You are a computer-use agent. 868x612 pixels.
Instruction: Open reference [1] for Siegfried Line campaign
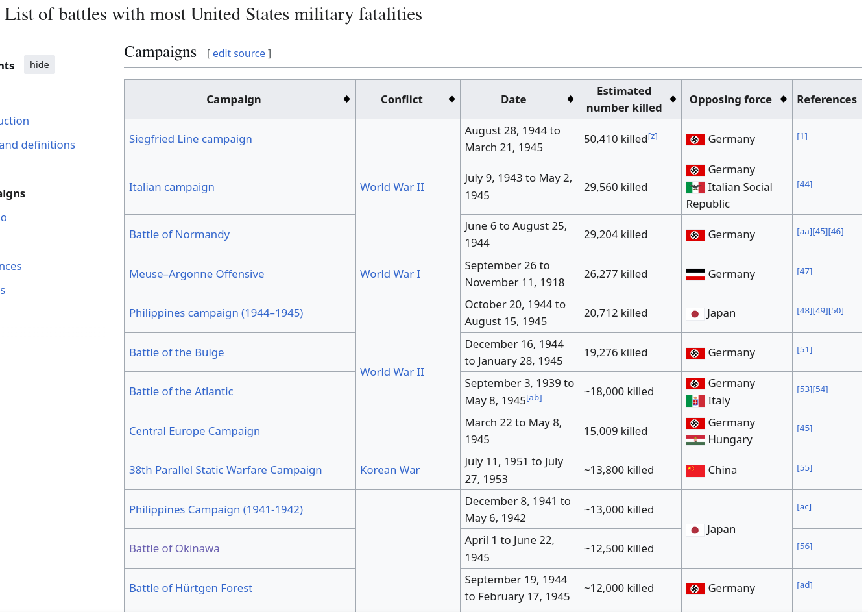(x=802, y=136)
